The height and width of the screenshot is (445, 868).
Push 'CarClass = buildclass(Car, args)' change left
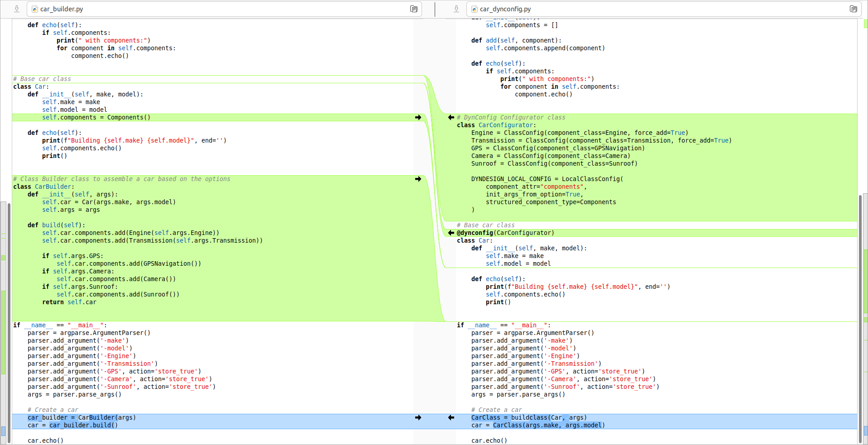[451, 417]
